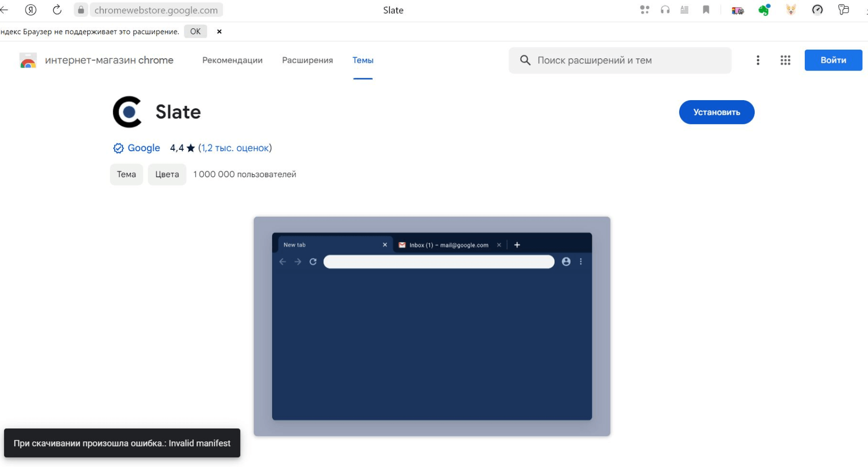This screenshot has height=467, width=868.
Task: Dismiss the unsupported extension notification bar
Action: pos(219,31)
